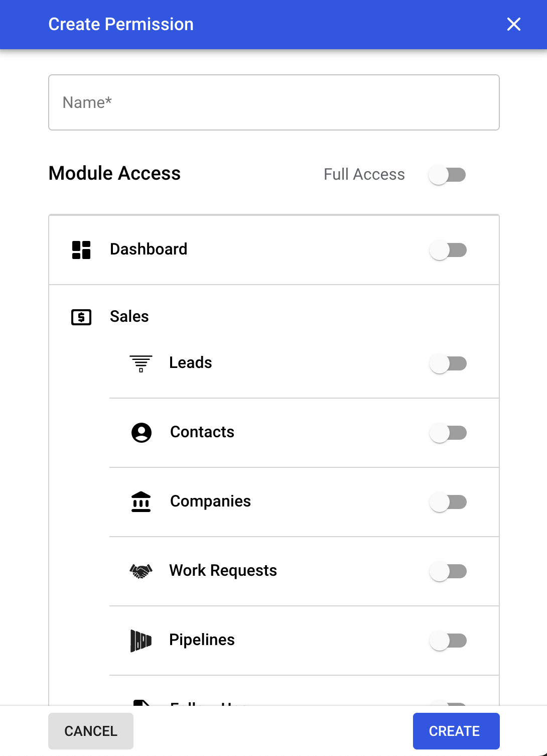This screenshot has width=547, height=756.
Task: Toggle Contacts module access on
Action: point(448,433)
